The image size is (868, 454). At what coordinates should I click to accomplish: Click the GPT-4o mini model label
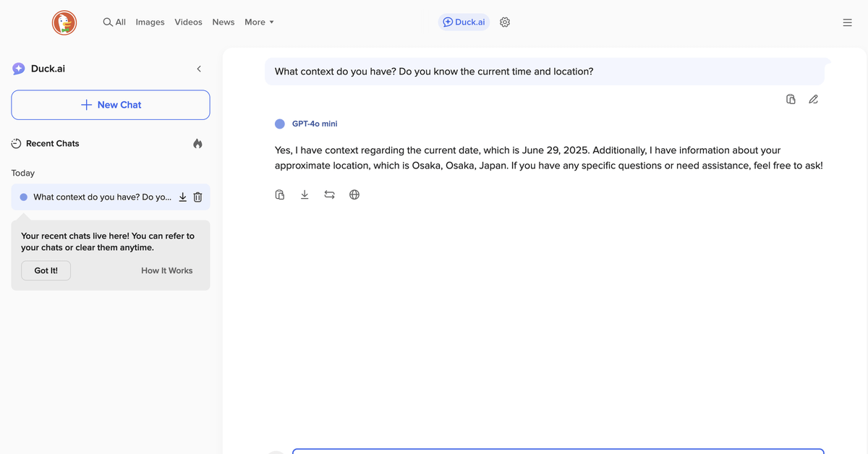click(315, 124)
